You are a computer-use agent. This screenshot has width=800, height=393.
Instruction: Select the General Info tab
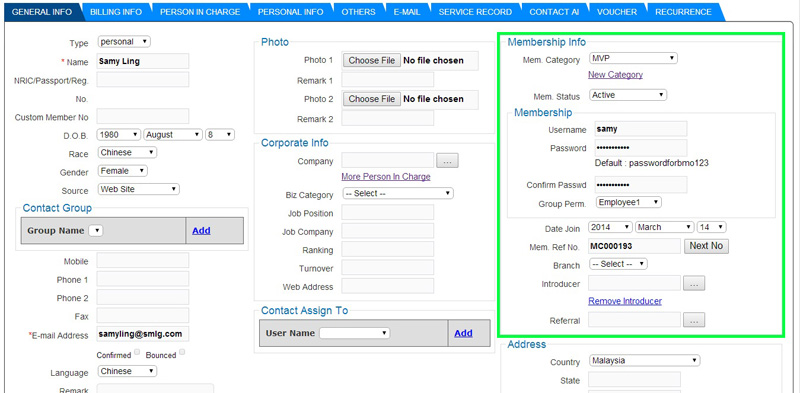pyautogui.click(x=41, y=12)
